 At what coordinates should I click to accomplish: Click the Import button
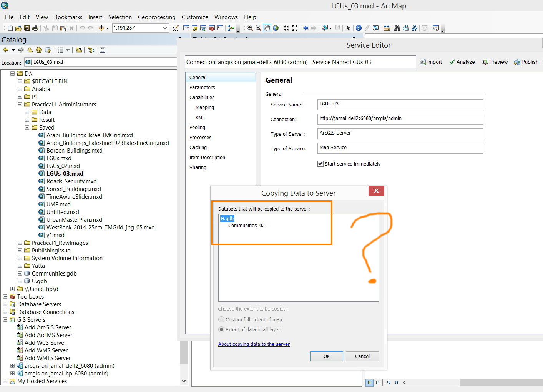(x=431, y=62)
